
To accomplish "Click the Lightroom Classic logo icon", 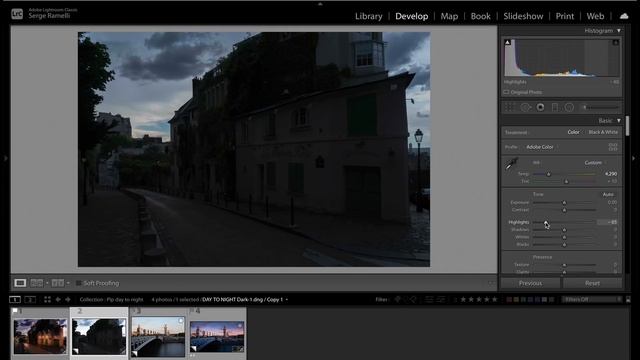I will [x=17, y=14].
